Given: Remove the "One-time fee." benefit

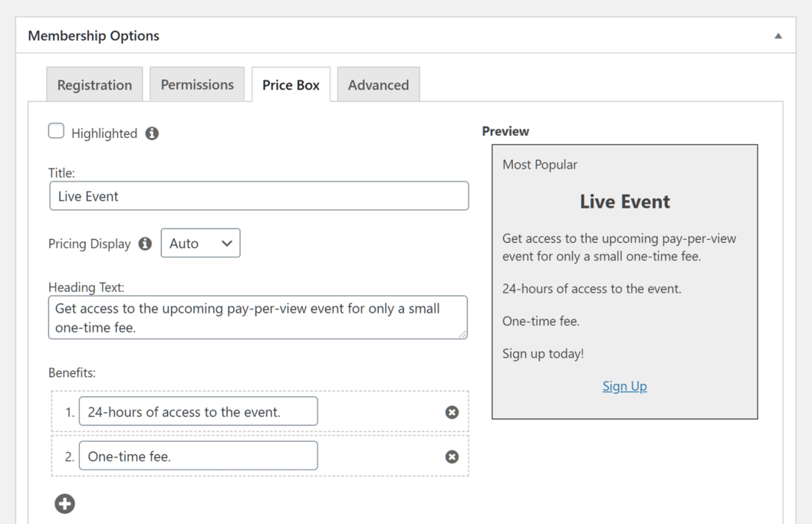Looking at the screenshot, I should click(452, 456).
